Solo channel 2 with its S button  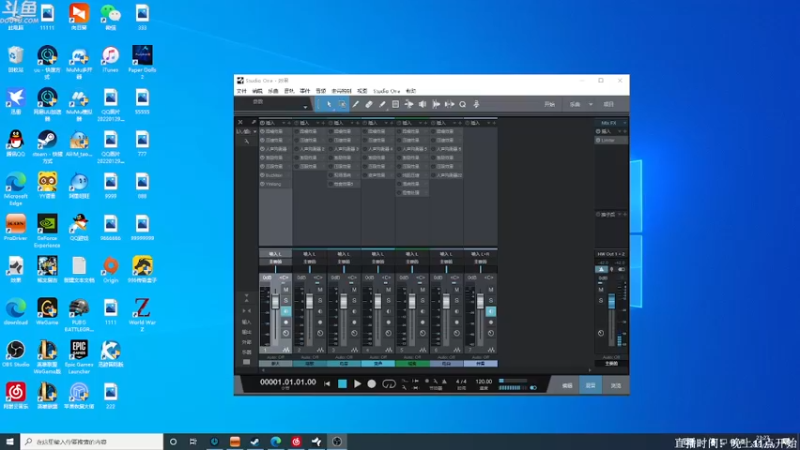[320, 301]
